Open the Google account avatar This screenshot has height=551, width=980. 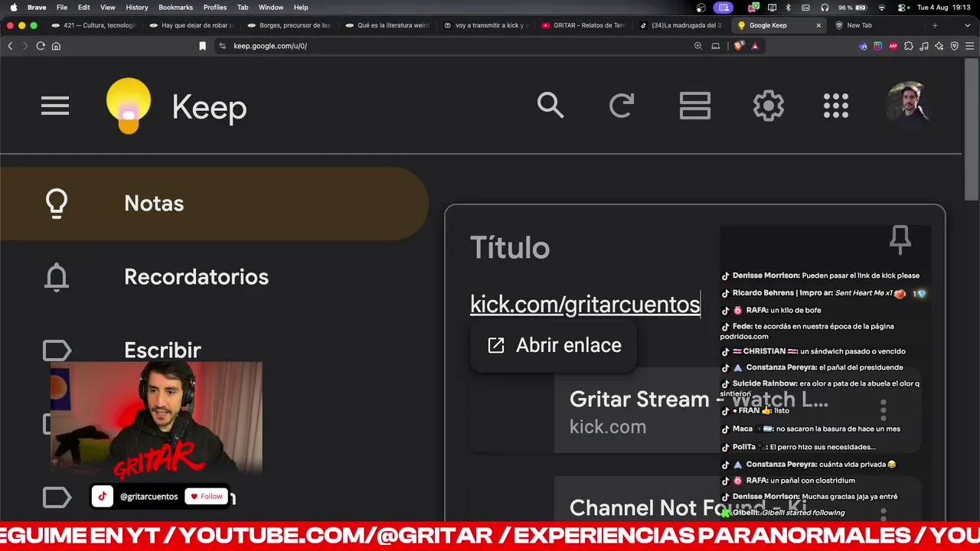(907, 105)
